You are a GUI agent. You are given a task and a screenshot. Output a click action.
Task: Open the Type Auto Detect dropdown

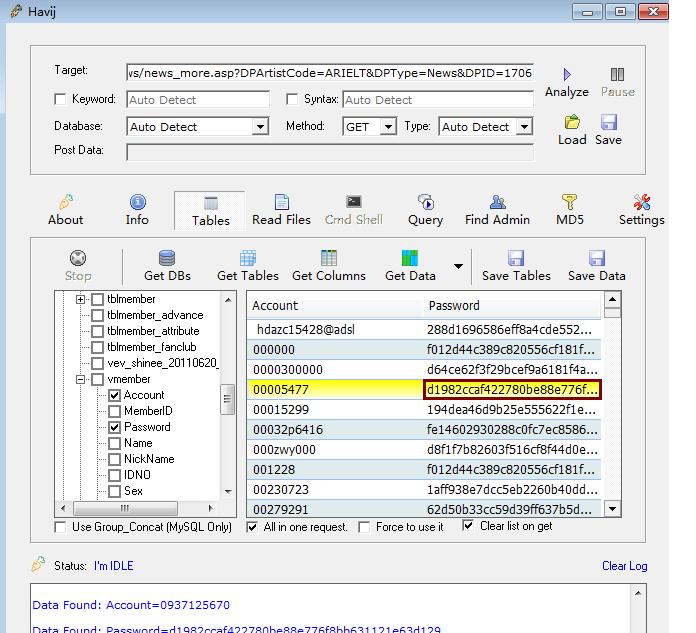click(524, 127)
